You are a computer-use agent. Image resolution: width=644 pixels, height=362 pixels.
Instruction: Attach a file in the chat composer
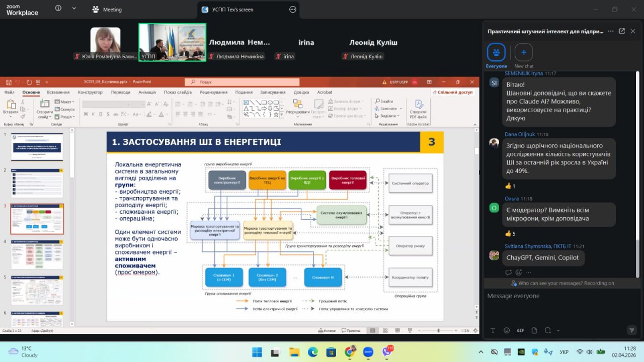click(534, 330)
